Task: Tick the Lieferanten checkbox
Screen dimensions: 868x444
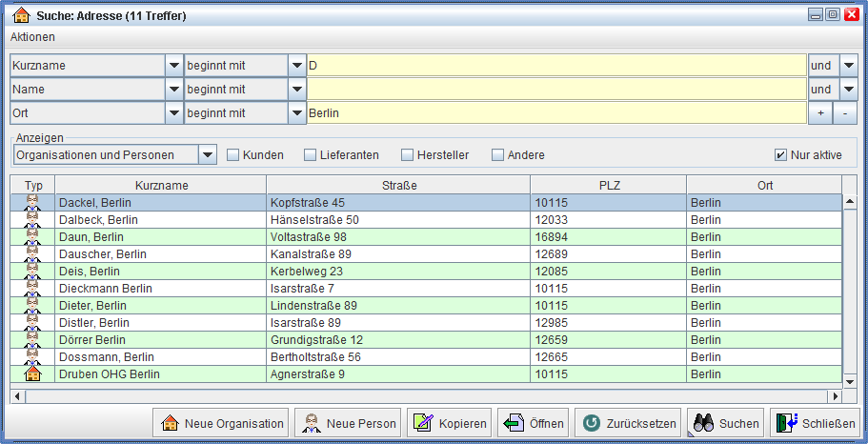Action: point(310,155)
